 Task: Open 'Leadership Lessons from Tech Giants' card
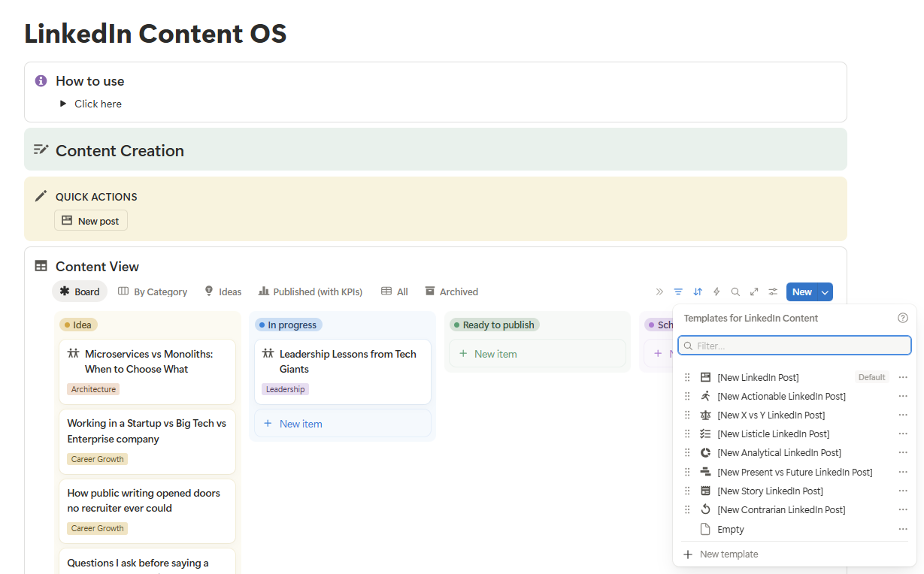[x=343, y=372]
